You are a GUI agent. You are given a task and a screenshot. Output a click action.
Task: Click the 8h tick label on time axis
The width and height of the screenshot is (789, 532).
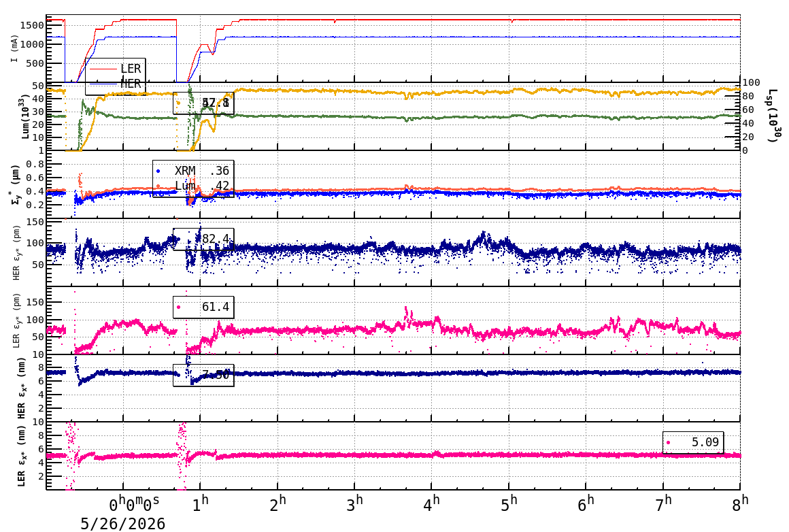tap(740, 504)
